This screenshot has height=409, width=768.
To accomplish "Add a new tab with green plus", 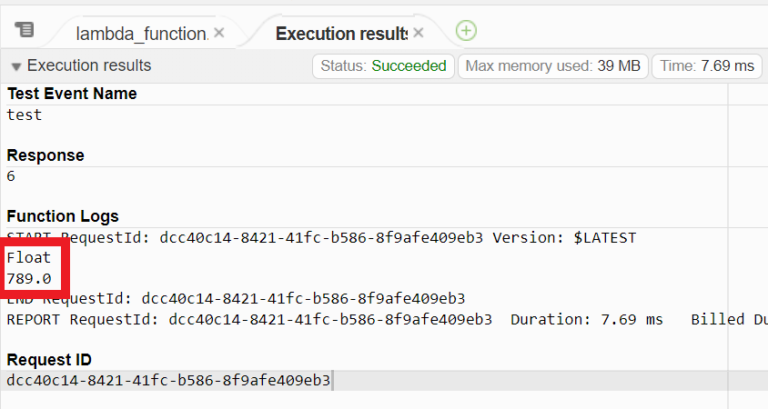I will tap(466, 31).
